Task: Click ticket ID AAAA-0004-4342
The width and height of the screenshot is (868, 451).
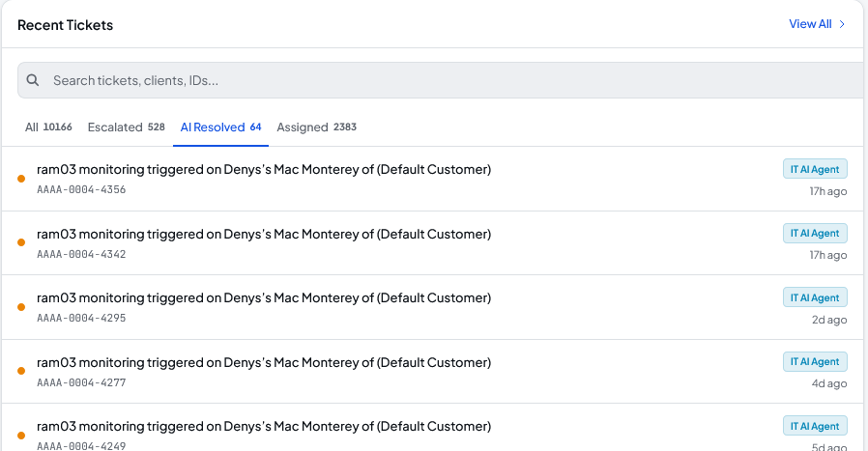Action: (81, 255)
